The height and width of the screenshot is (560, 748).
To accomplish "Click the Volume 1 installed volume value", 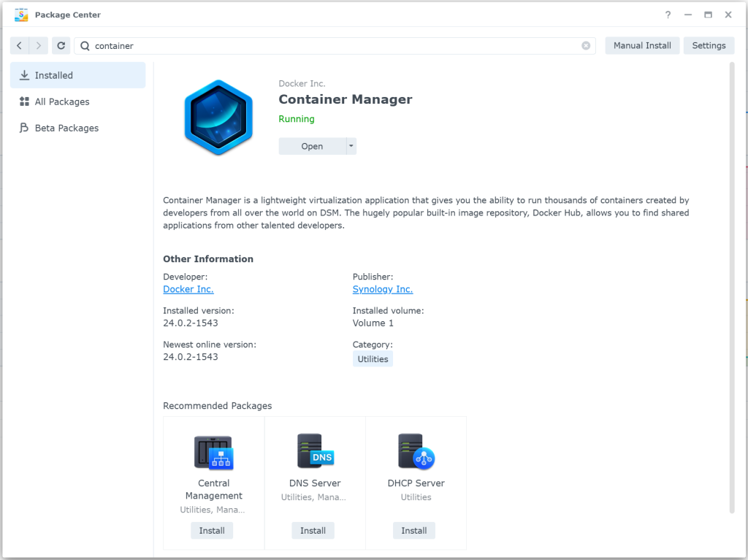I will 373,323.
